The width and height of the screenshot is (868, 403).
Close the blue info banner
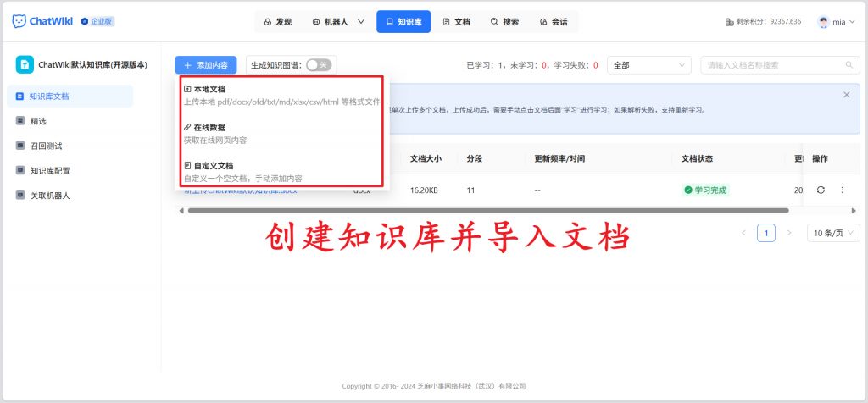tap(846, 95)
